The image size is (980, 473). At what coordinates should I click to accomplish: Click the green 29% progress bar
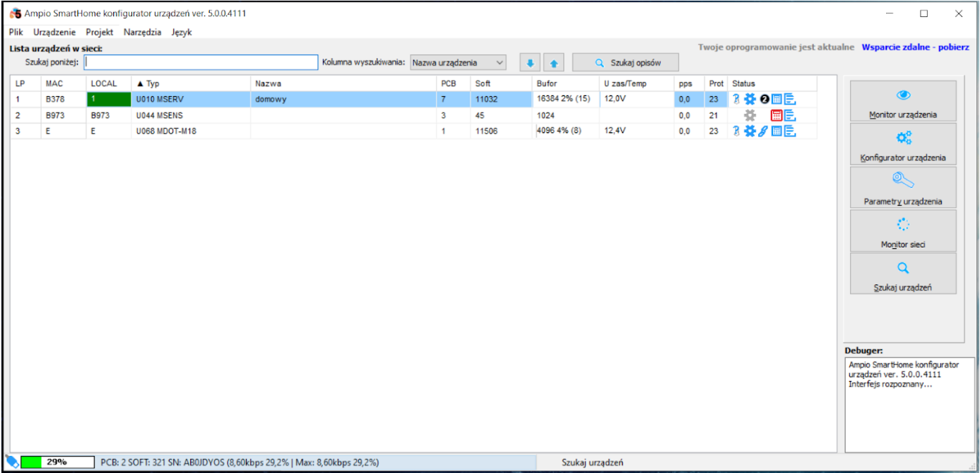(x=57, y=462)
